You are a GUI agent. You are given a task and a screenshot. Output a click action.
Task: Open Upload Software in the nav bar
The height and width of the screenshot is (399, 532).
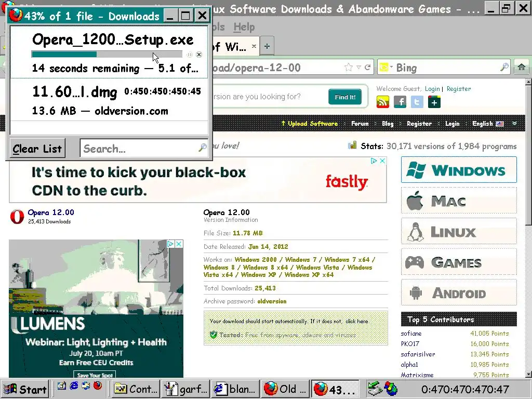pyautogui.click(x=310, y=124)
